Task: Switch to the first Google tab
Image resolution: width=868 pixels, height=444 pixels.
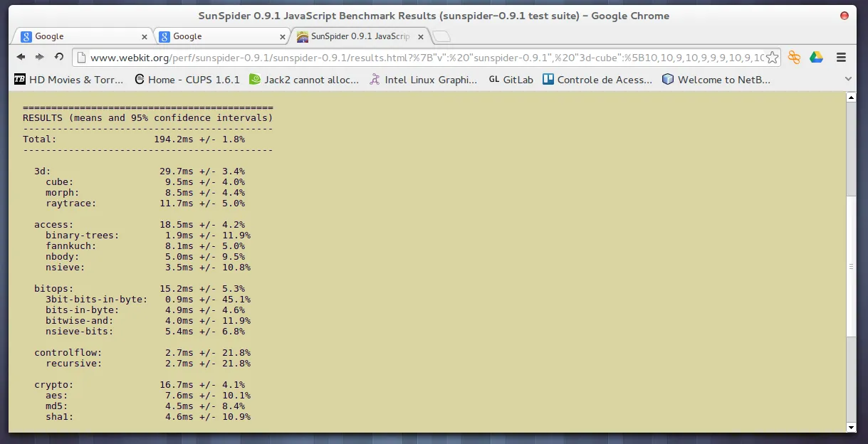Action: 75,36
